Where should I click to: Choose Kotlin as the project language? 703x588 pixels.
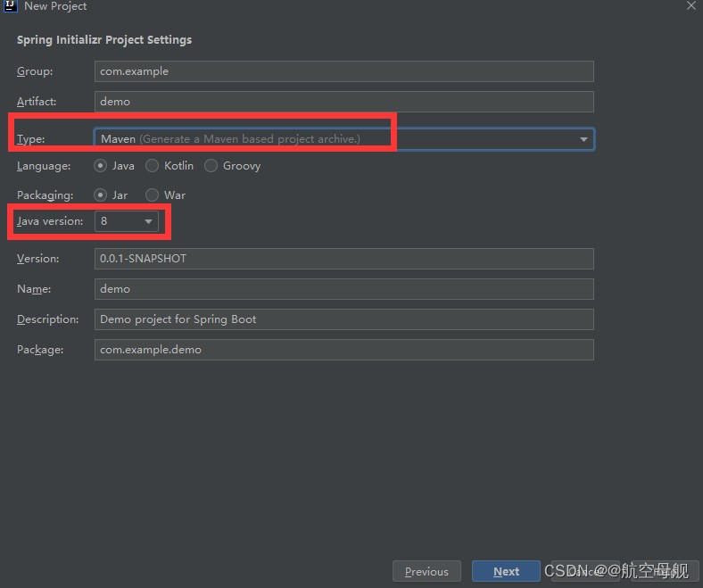(x=153, y=166)
